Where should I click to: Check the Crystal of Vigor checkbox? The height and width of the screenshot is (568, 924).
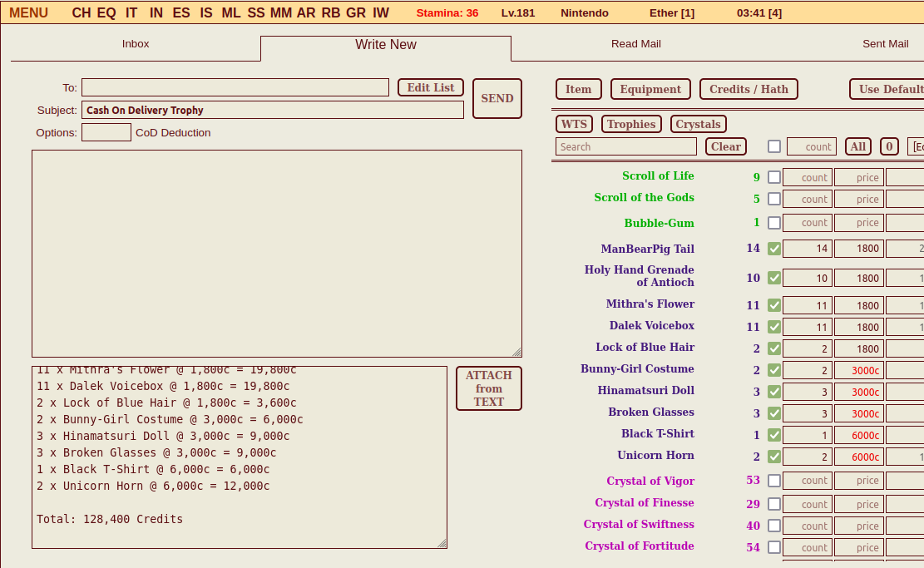click(x=774, y=481)
